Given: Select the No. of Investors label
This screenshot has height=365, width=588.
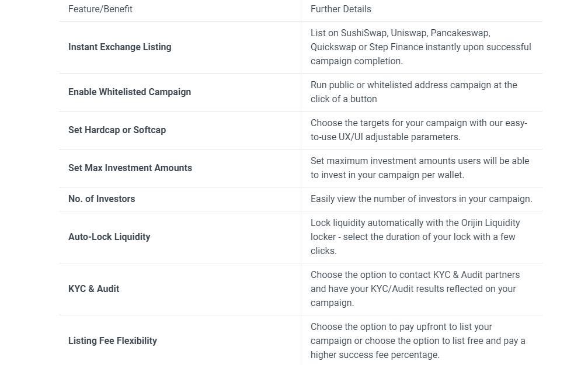Looking at the screenshot, I should point(102,199).
